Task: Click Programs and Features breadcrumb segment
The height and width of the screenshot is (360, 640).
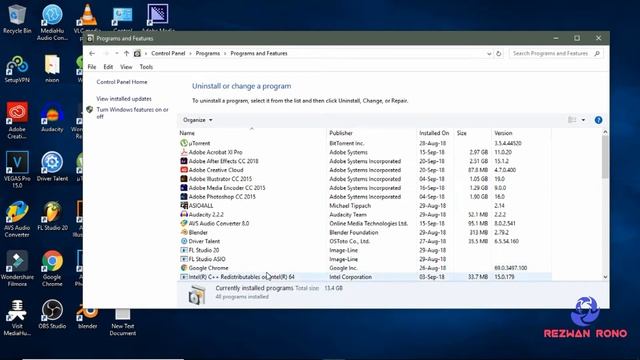Action: coord(259,53)
